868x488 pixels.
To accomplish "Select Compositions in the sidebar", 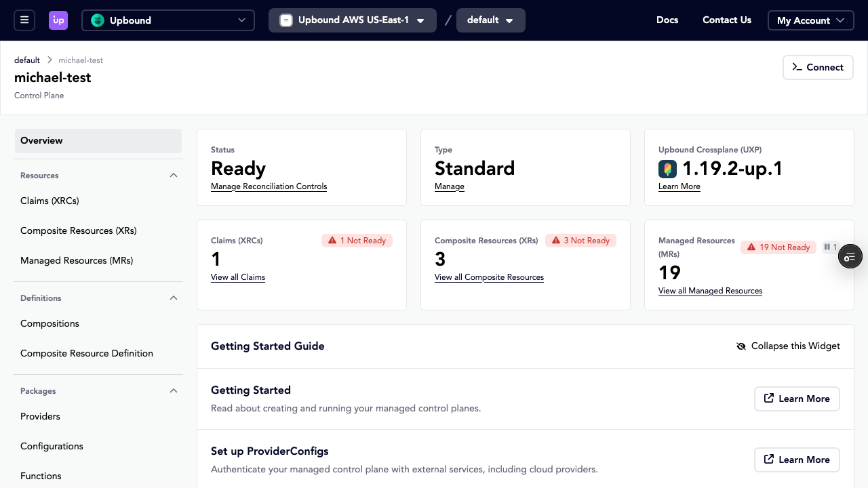I will click(50, 323).
